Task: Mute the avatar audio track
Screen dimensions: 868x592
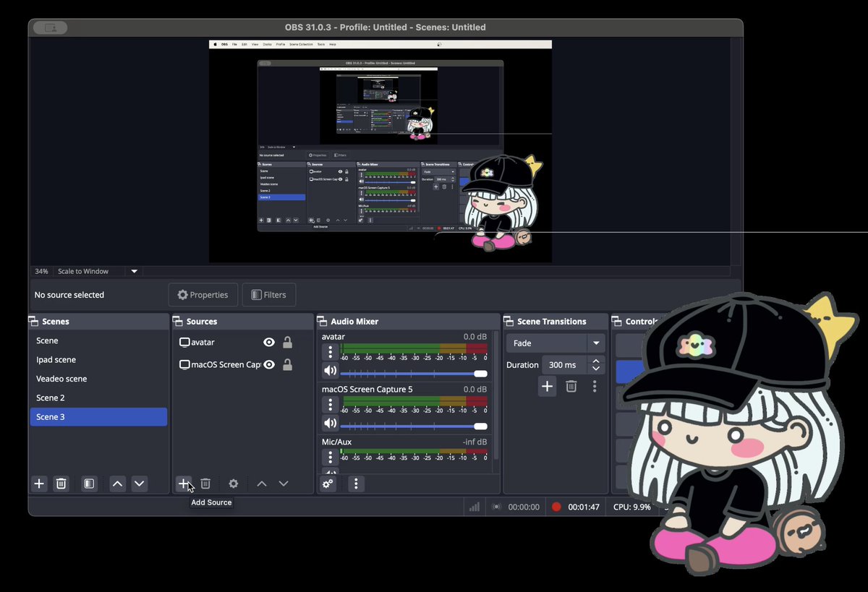Action: click(330, 371)
